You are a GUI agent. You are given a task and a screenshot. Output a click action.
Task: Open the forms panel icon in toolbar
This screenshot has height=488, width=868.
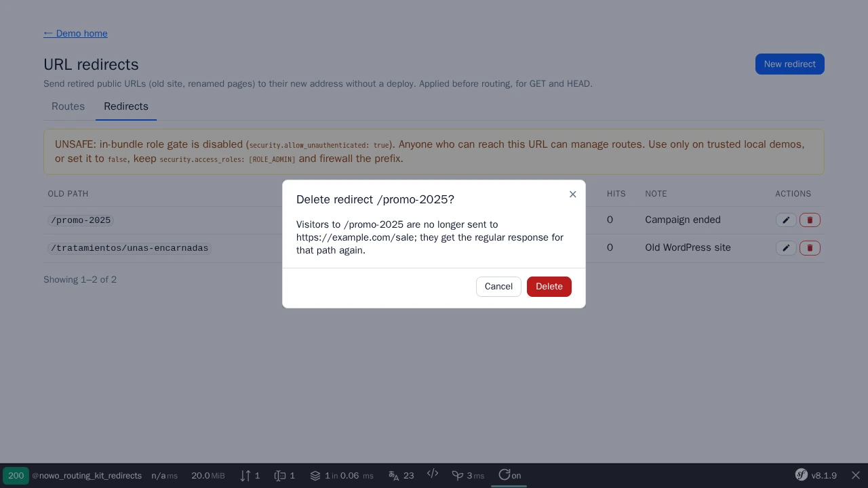(285, 476)
